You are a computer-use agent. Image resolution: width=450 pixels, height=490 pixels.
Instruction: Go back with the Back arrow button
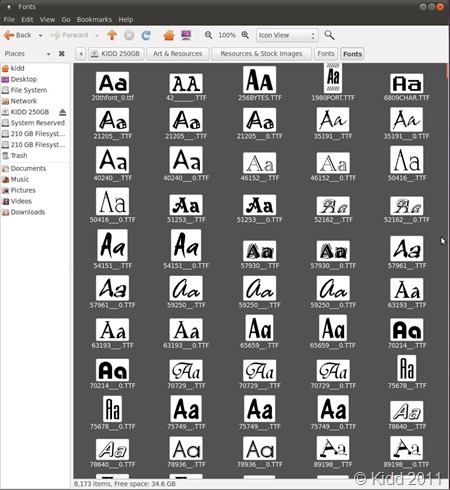point(17,35)
